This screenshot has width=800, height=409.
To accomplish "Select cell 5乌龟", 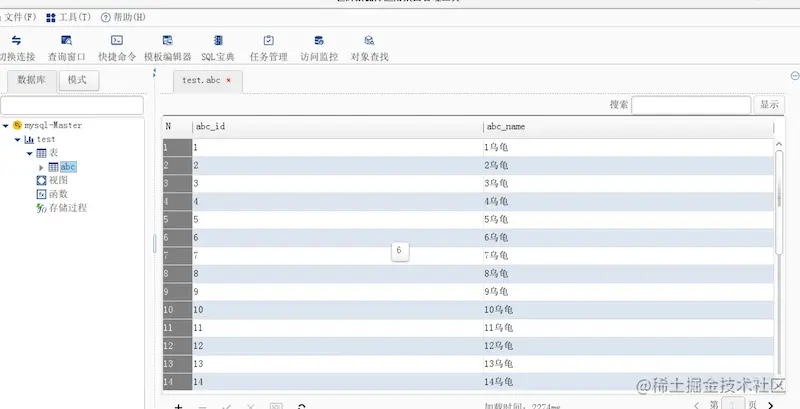I will [x=628, y=220].
